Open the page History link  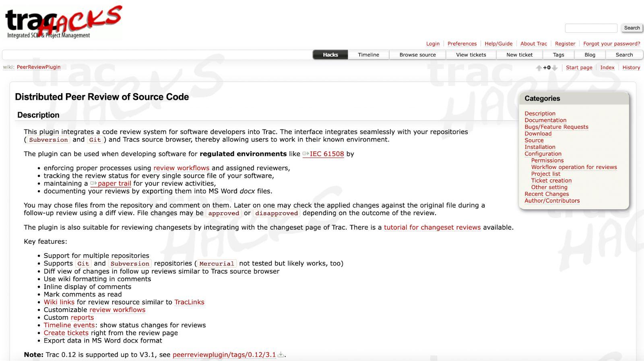coord(631,68)
